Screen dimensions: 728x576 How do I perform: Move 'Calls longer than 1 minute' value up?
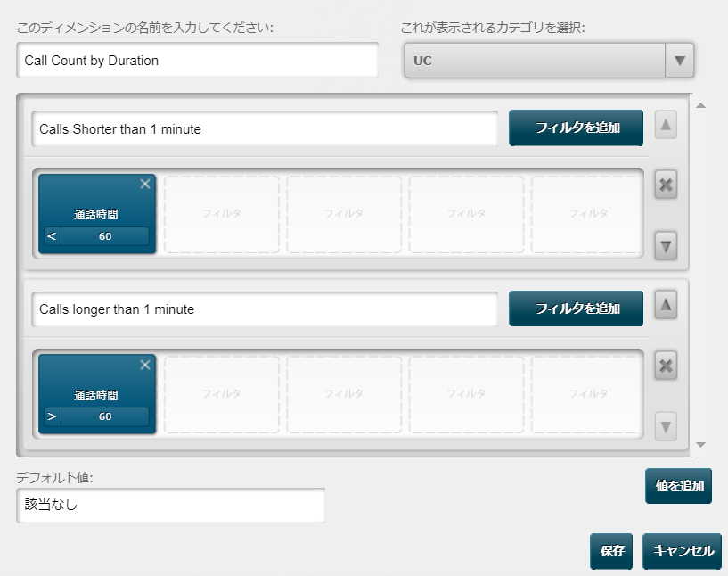coord(666,305)
